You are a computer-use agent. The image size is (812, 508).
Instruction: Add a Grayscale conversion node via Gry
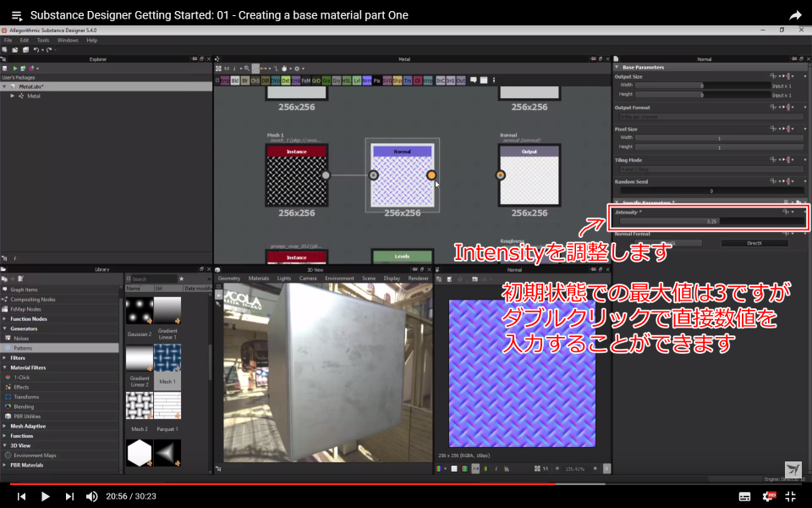(x=337, y=80)
